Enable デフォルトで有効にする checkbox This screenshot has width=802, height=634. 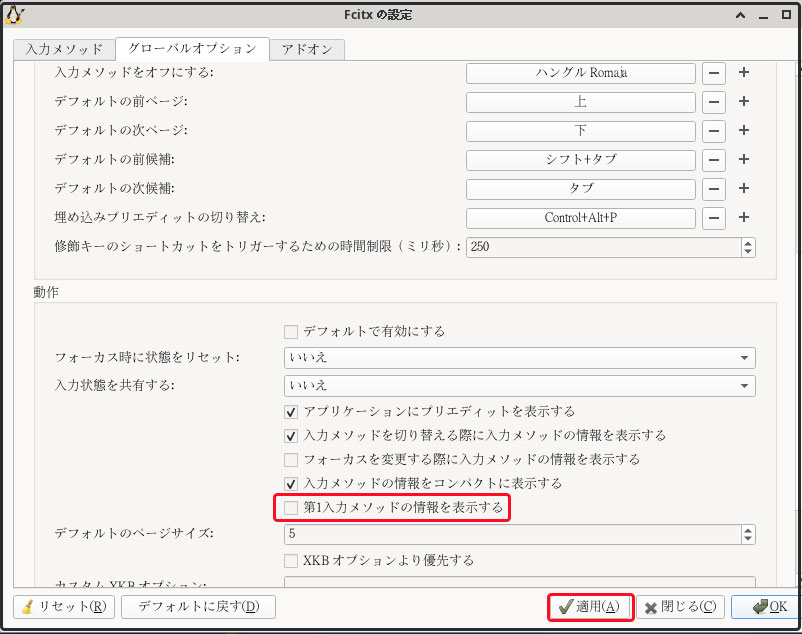coord(291,332)
